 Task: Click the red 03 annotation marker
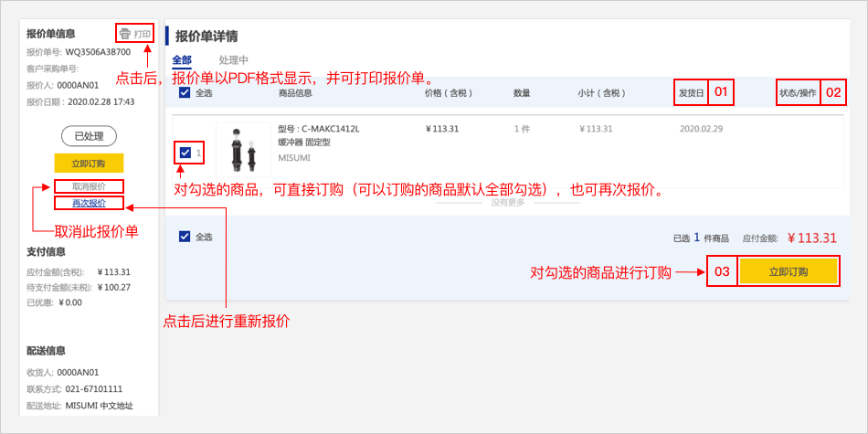pyautogui.click(x=722, y=272)
